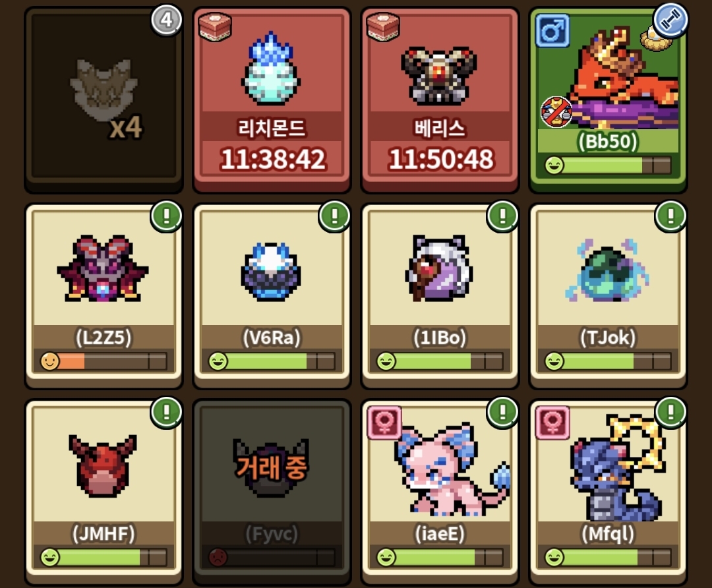Click the female gender icon on Mfql
Viewport: 712px width, 588px height.
pos(552,423)
